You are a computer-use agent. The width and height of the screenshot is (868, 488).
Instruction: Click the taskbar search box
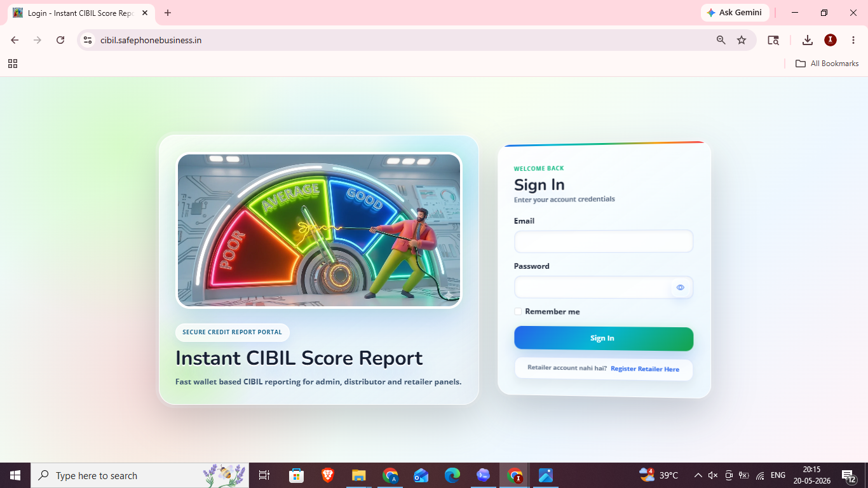140,475
